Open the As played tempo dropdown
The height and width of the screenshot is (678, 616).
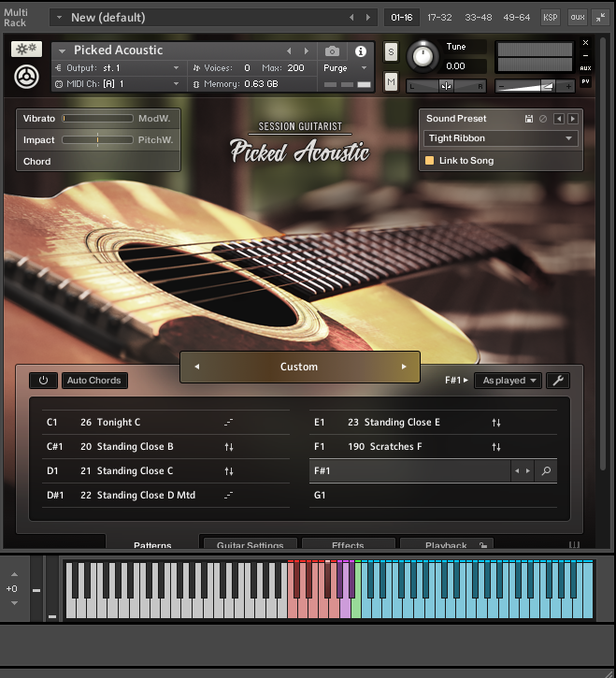[508, 381]
